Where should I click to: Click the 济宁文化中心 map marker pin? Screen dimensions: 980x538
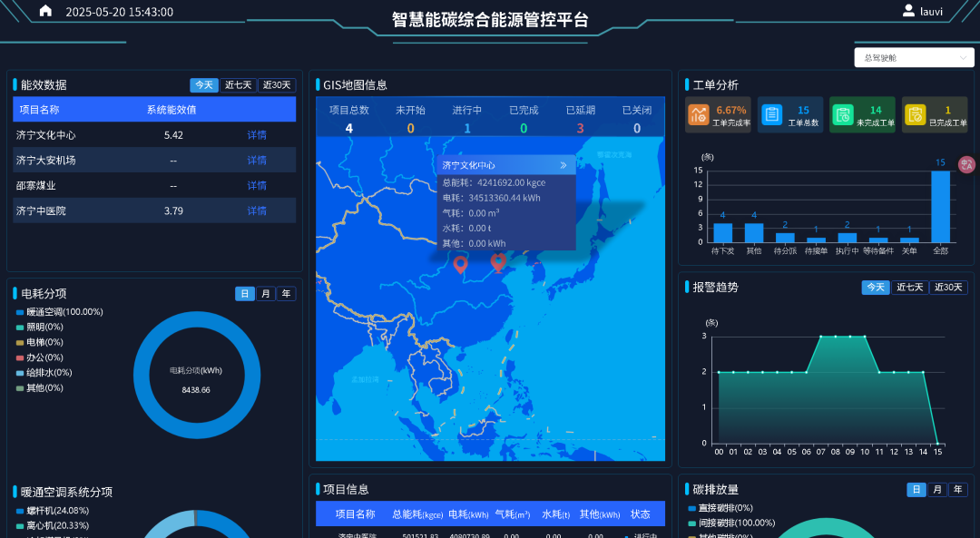pyautogui.click(x=497, y=261)
